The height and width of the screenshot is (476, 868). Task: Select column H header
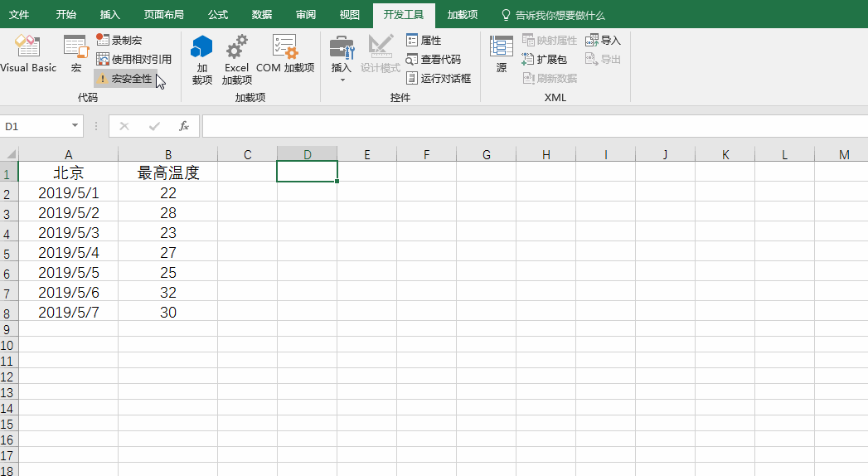click(x=546, y=154)
